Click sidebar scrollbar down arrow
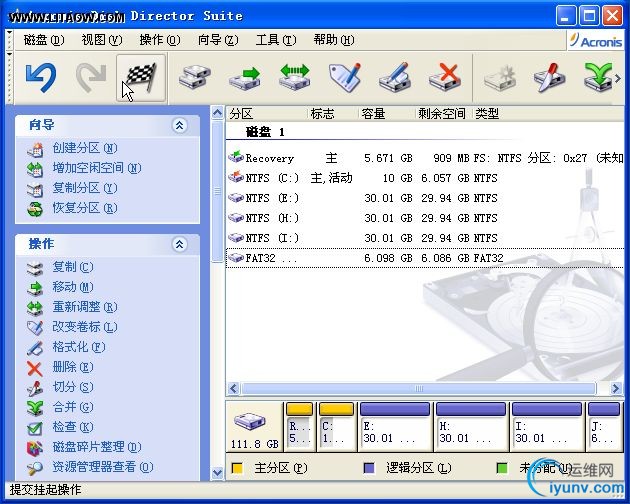 pyautogui.click(x=217, y=473)
